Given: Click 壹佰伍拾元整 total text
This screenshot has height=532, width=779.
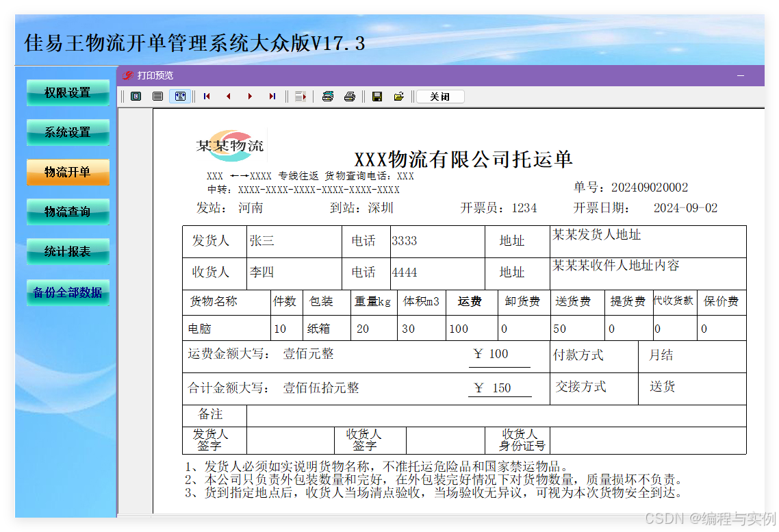Looking at the screenshot, I should 321,388.
